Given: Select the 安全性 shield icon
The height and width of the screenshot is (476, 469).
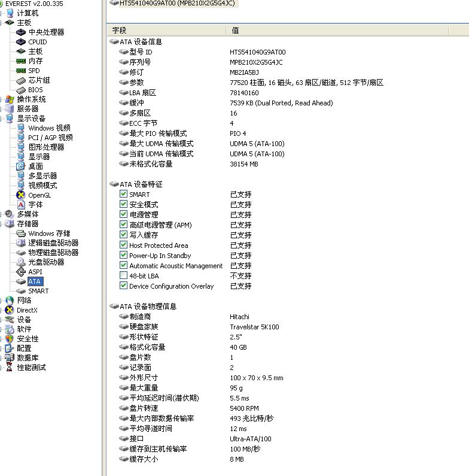Looking at the screenshot, I should pyautogui.click(x=10, y=339).
